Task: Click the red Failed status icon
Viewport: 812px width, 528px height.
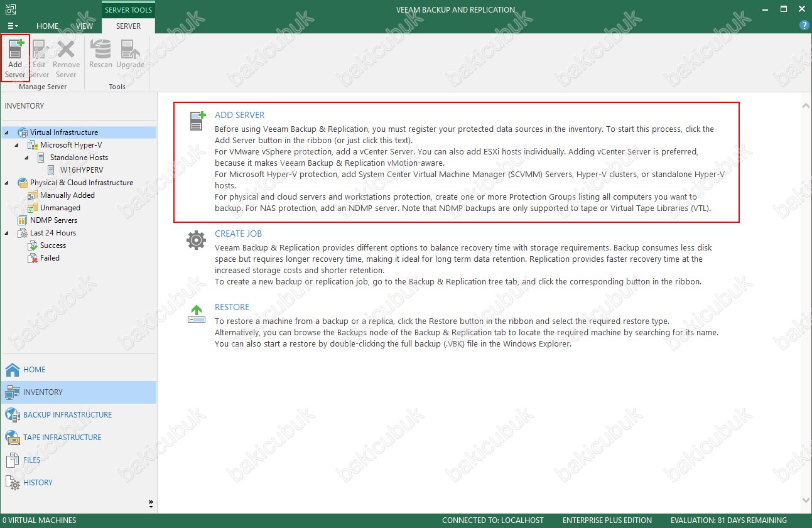Action: click(x=33, y=258)
